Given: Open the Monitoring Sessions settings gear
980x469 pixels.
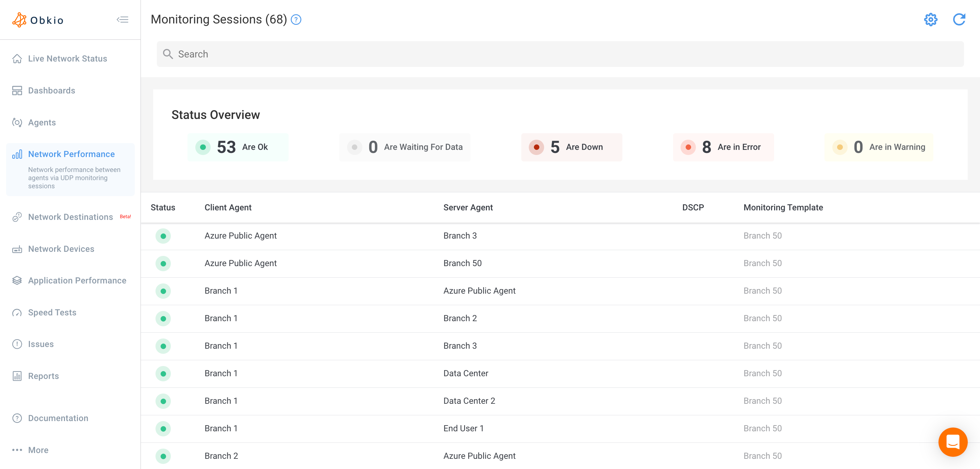Looking at the screenshot, I should click(931, 20).
